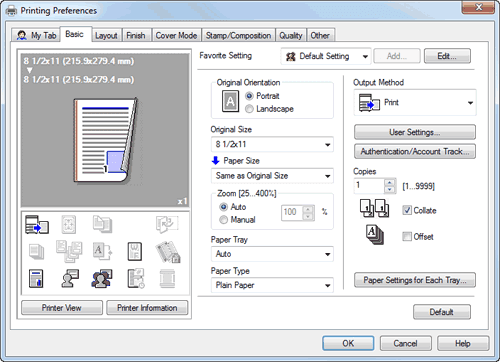This screenshot has height=362, width=500.
Task: Click the printer icon in title bar
Action: pyautogui.click(x=12, y=11)
